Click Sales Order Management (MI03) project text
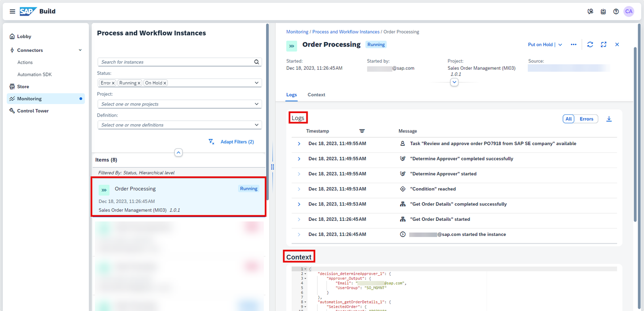 coord(482,68)
